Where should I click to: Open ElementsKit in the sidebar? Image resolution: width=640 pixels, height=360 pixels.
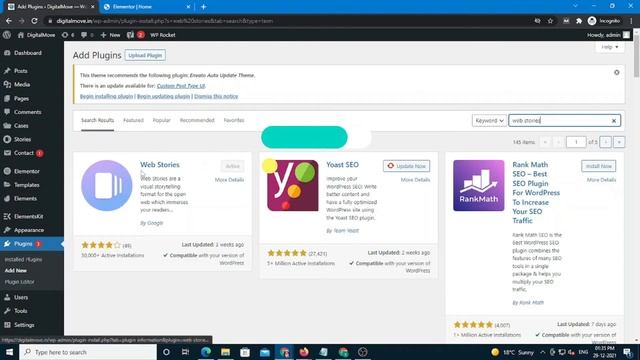28,216
